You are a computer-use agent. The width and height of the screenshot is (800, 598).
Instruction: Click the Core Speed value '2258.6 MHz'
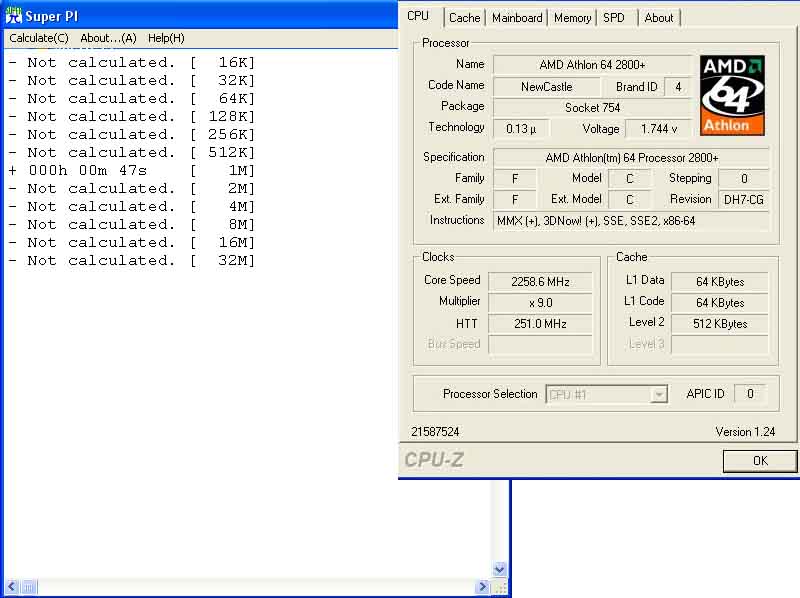pyautogui.click(x=540, y=282)
